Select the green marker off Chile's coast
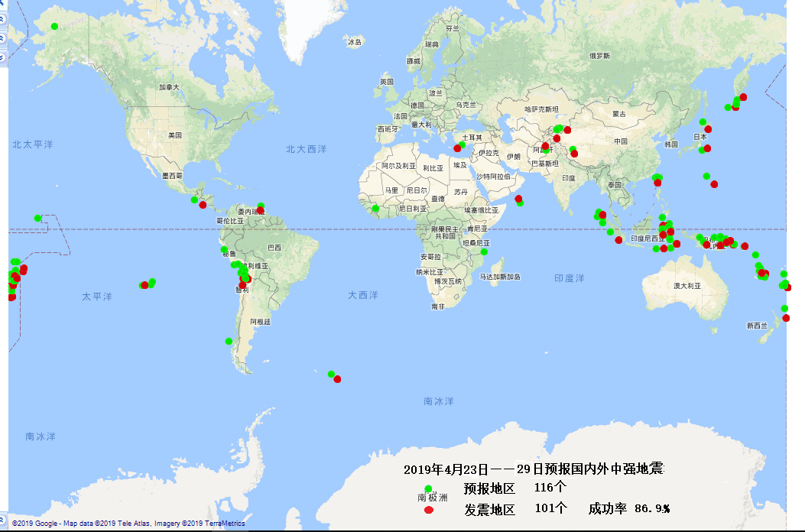Image resolution: width=805 pixels, height=532 pixels. coord(229,342)
